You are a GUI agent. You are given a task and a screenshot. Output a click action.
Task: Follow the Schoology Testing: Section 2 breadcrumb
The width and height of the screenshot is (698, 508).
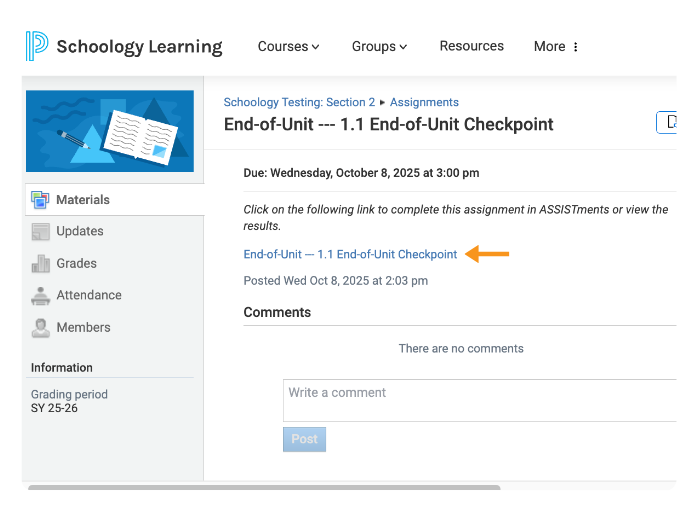pos(299,102)
